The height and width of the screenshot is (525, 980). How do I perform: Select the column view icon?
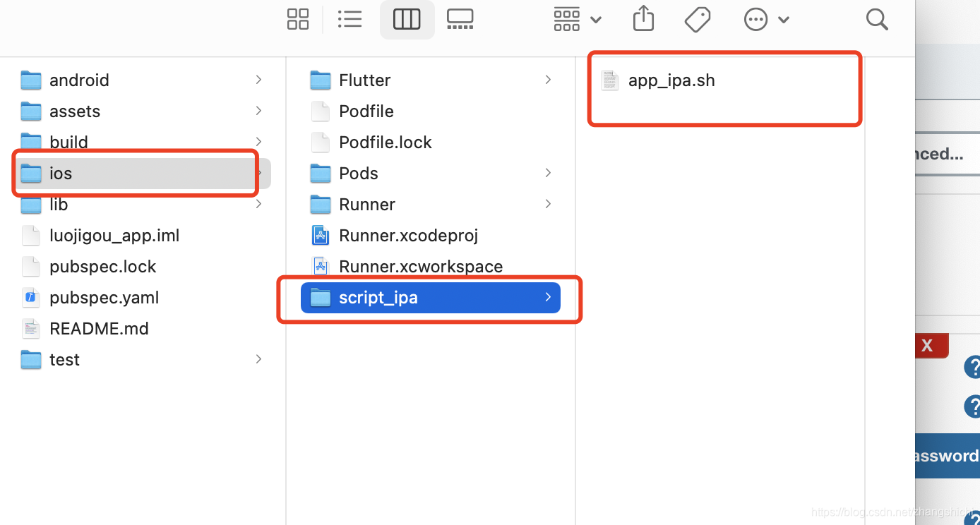coord(407,19)
